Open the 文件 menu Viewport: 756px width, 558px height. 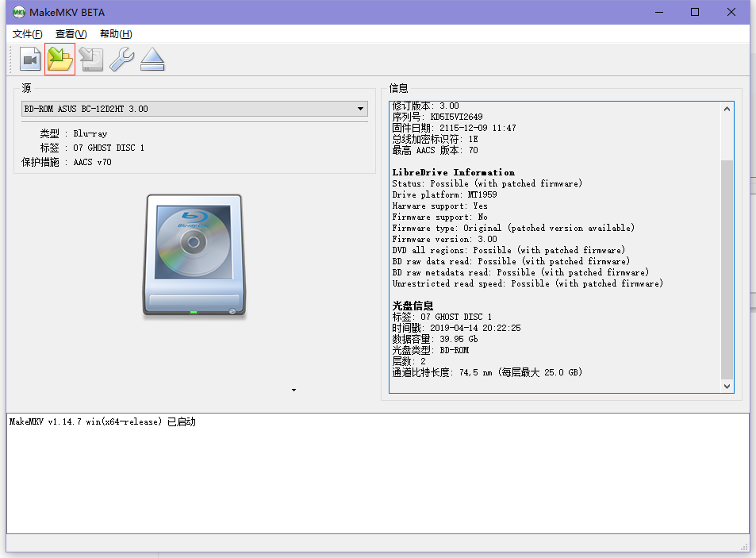point(28,34)
